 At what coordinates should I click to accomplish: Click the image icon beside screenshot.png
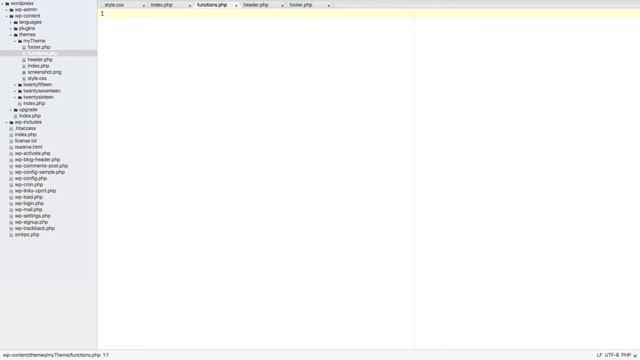(24, 72)
